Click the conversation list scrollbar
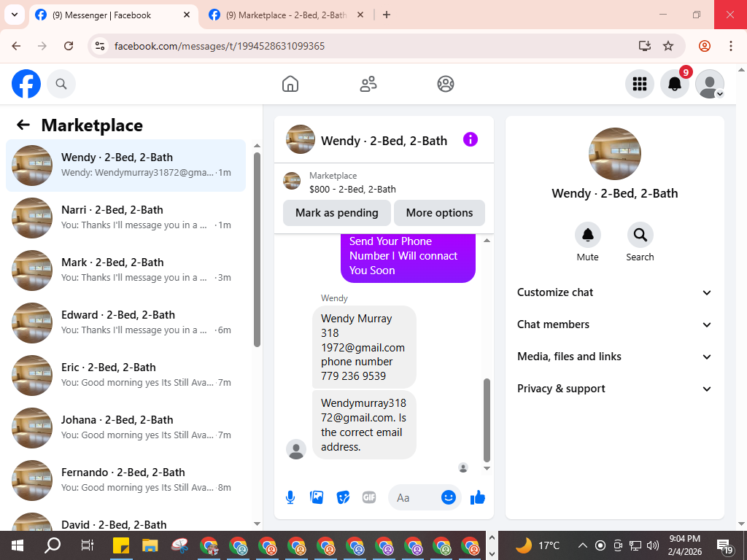Image resolution: width=747 pixels, height=560 pixels. 258,250
